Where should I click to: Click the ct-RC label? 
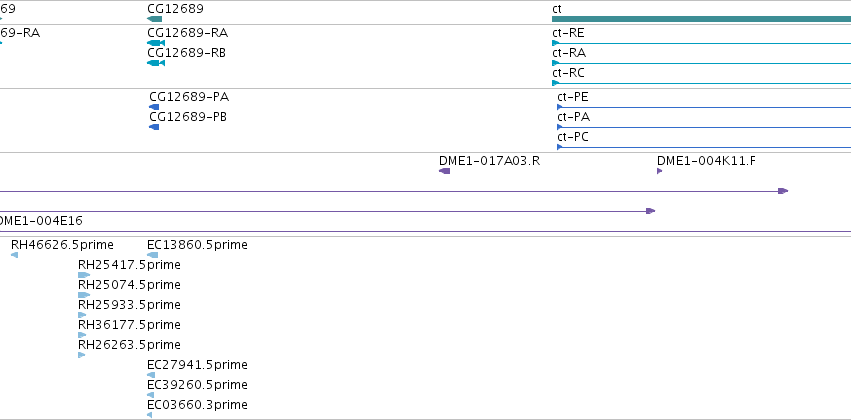click(x=568, y=73)
